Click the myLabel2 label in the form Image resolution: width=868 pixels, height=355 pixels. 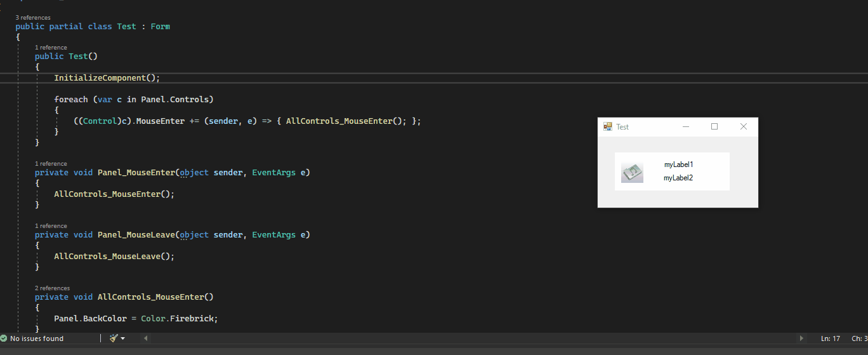(x=678, y=178)
